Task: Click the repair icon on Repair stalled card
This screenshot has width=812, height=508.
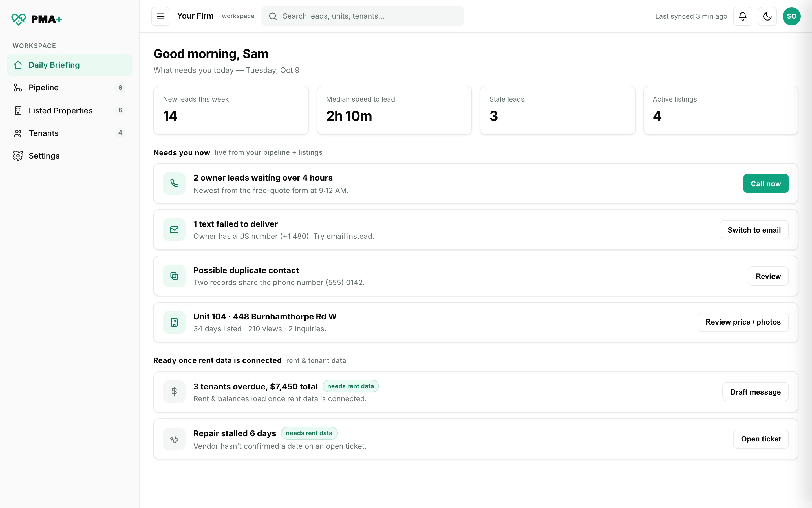Action: 174,439
